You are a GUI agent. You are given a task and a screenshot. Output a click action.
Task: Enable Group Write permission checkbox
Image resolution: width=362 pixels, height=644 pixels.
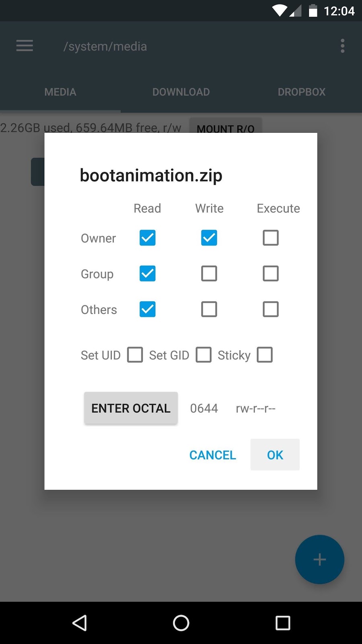tap(209, 274)
